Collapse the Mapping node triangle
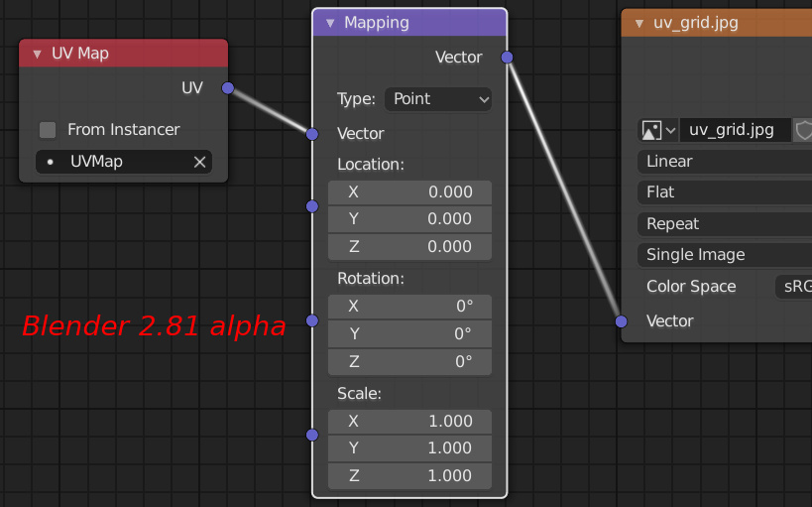 tap(330, 24)
